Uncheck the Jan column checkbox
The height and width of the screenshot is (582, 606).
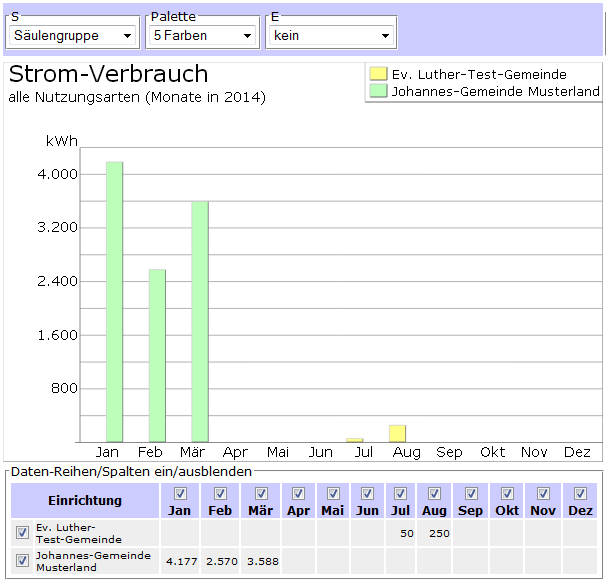[x=180, y=494]
